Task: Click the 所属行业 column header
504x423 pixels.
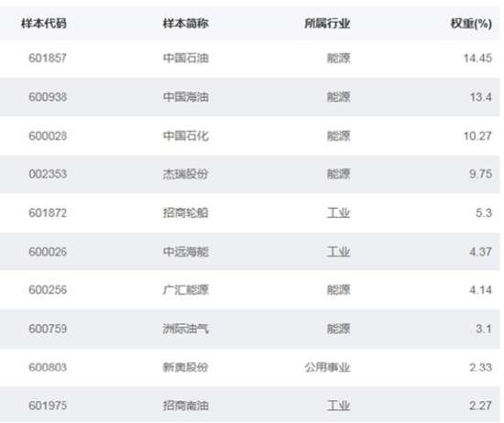Action: [327, 24]
